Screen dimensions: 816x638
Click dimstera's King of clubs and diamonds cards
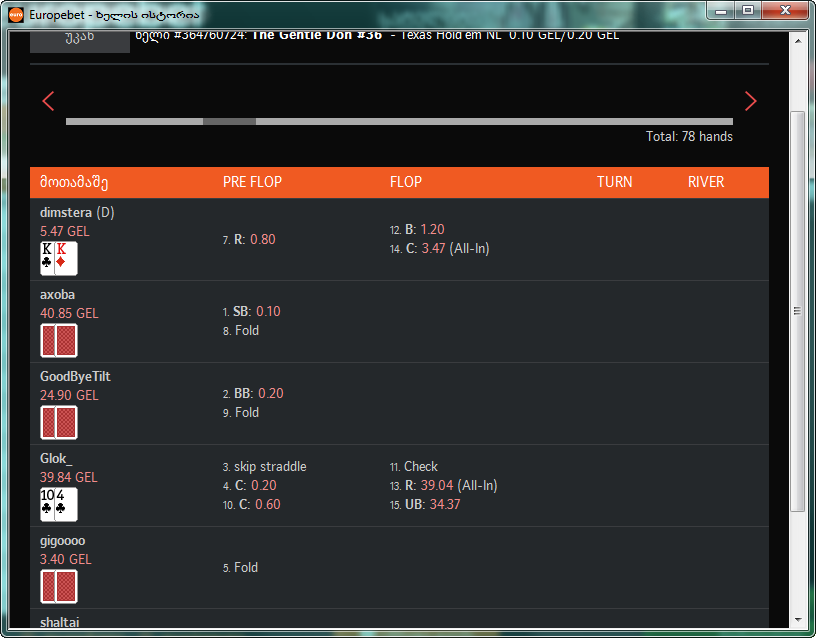click(x=59, y=258)
